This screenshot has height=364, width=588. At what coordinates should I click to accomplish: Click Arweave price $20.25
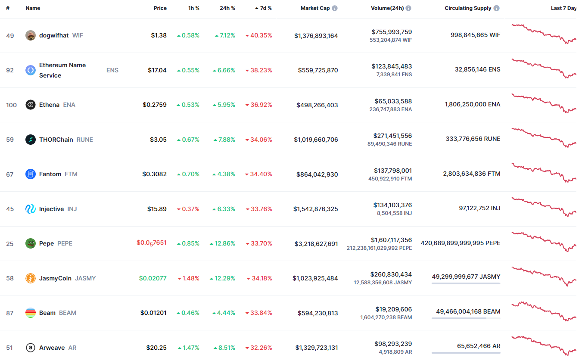coord(156,348)
